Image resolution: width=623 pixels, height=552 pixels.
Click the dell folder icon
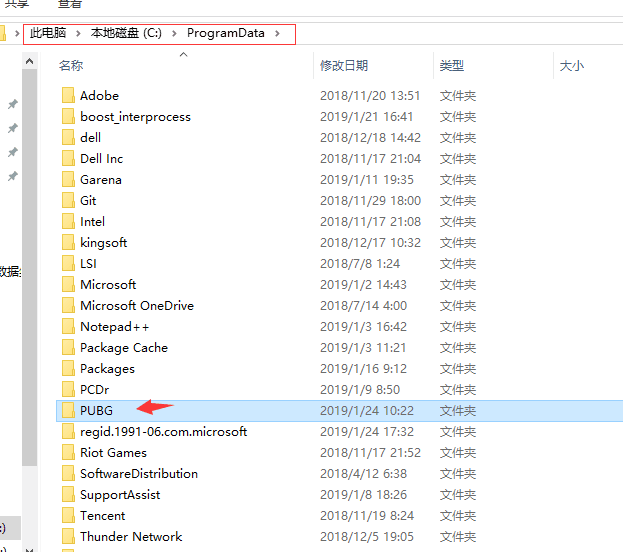(68, 138)
